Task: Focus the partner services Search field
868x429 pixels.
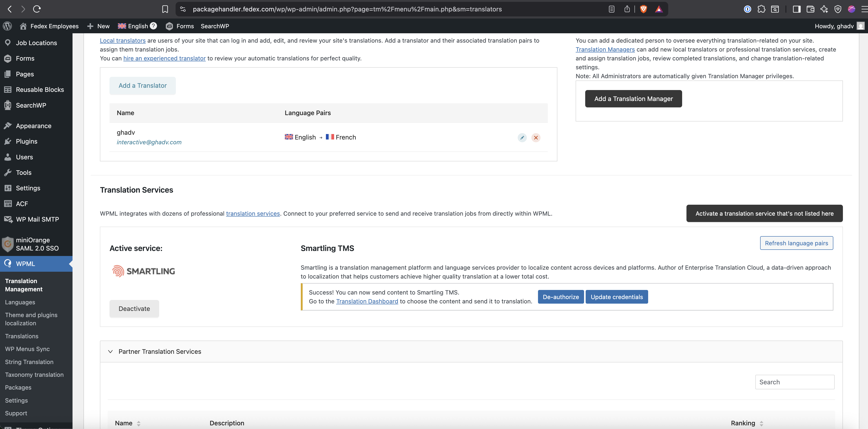Action: pos(795,382)
